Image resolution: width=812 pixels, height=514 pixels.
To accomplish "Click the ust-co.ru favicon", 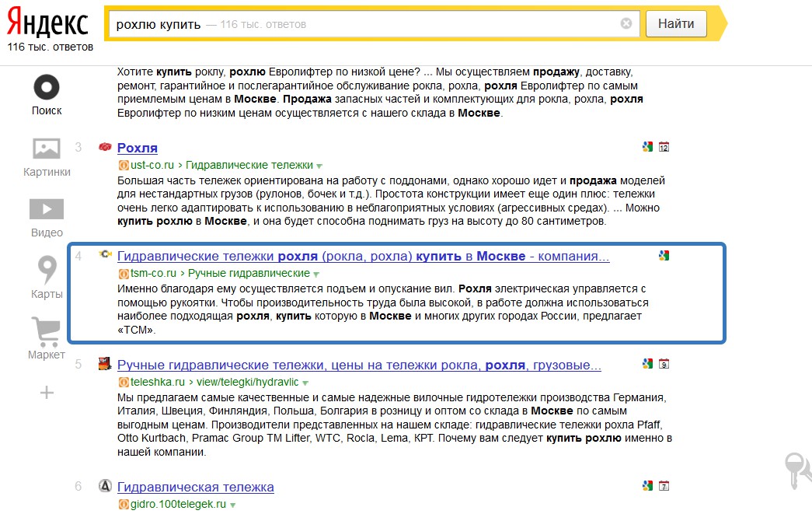I will tap(105, 147).
